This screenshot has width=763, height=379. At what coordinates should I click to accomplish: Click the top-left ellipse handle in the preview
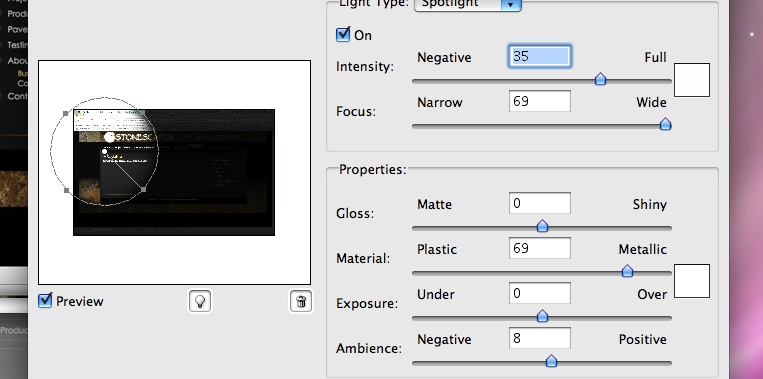point(66,113)
